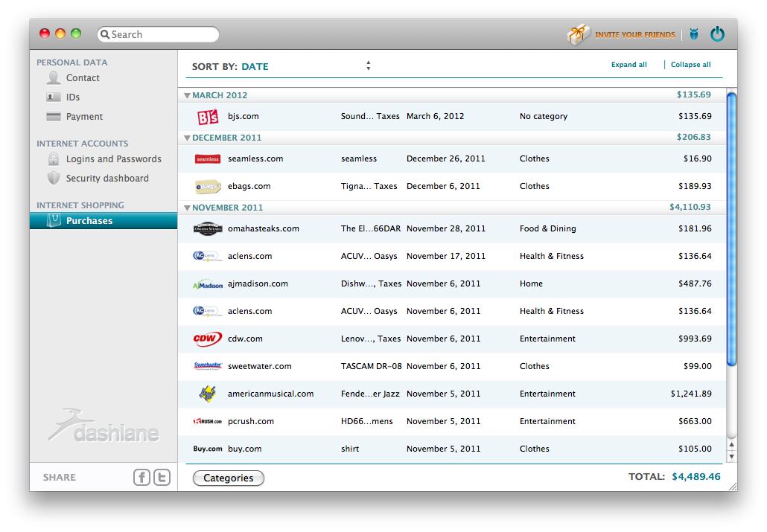The height and width of the screenshot is (532, 767).
Task: Click the scrollbar up arrow
Action: 731,444
